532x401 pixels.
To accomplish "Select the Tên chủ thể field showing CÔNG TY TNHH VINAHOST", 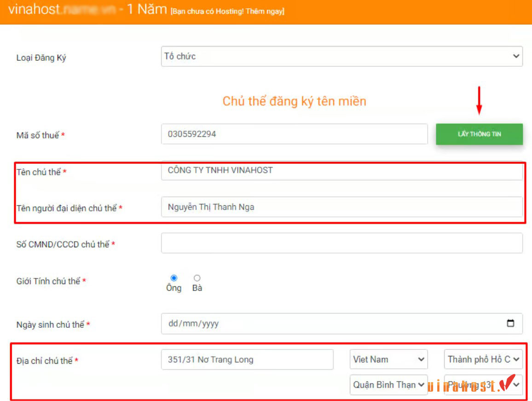I will 341,171.
